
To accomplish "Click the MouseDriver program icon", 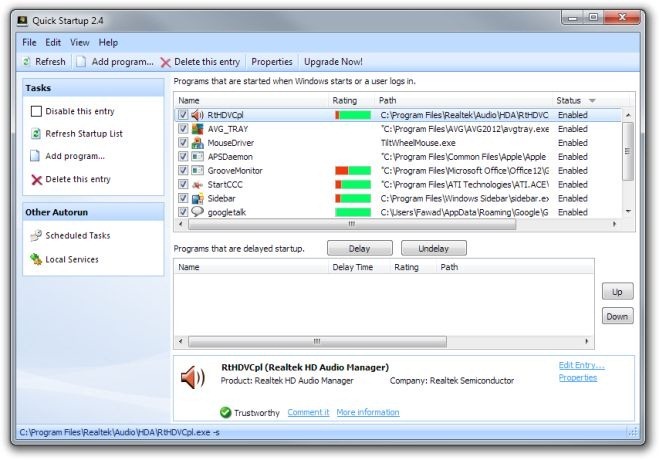I will pos(197,143).
